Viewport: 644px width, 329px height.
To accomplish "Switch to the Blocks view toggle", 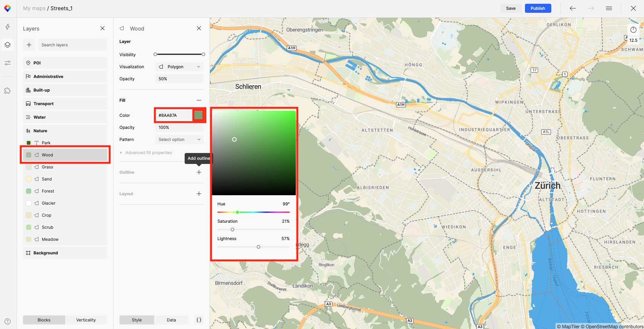I will pyautogui.click(x=44, y=320).
